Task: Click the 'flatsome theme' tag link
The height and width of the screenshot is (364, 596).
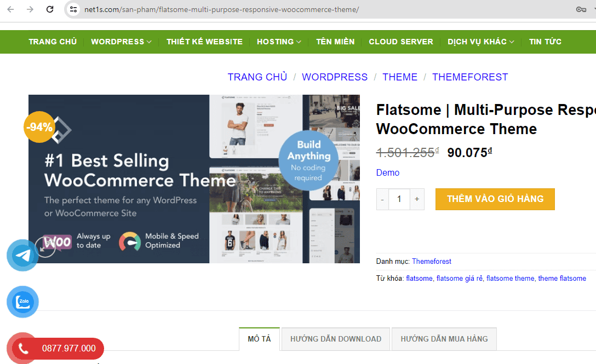Action: tap(510, 279)
